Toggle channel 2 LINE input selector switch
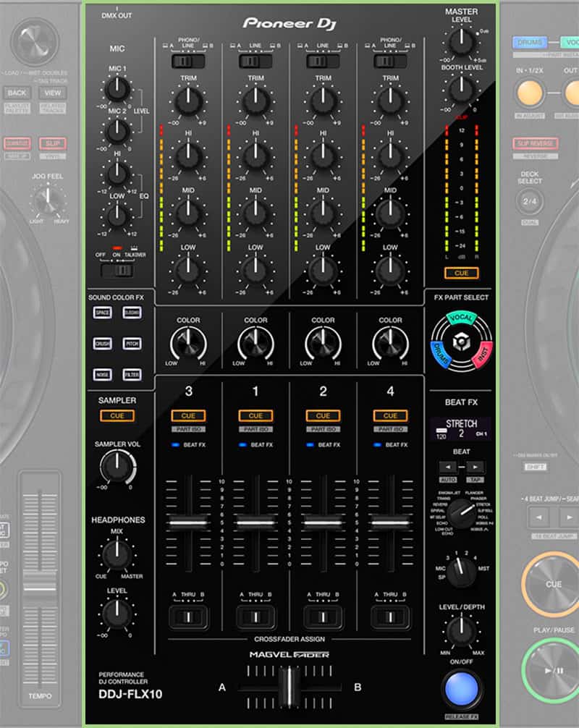Viewport: 579px width, 728px height. [323, 61]
